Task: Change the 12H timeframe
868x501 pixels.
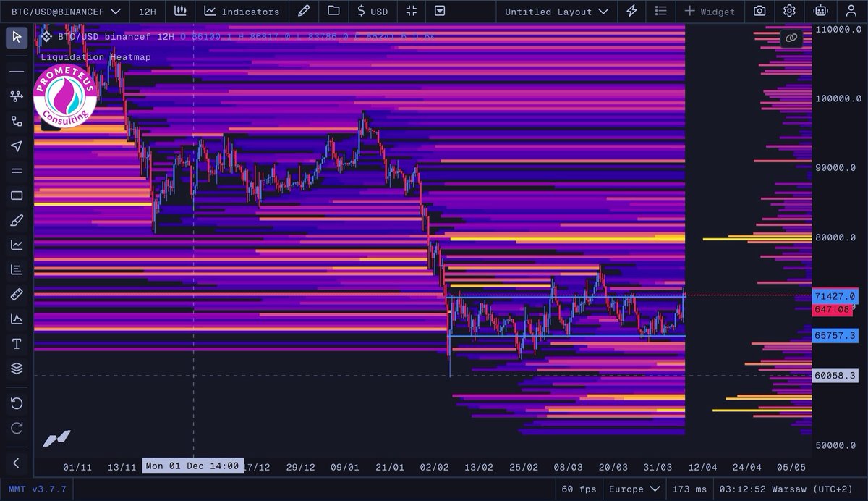Action: [x=148, y=12]
